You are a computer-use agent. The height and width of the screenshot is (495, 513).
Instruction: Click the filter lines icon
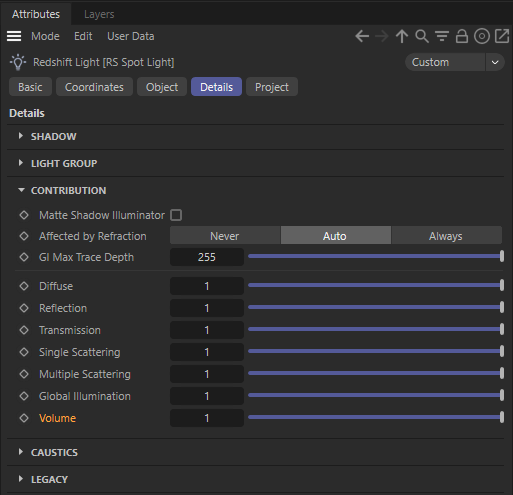click(x=442, y=36)
